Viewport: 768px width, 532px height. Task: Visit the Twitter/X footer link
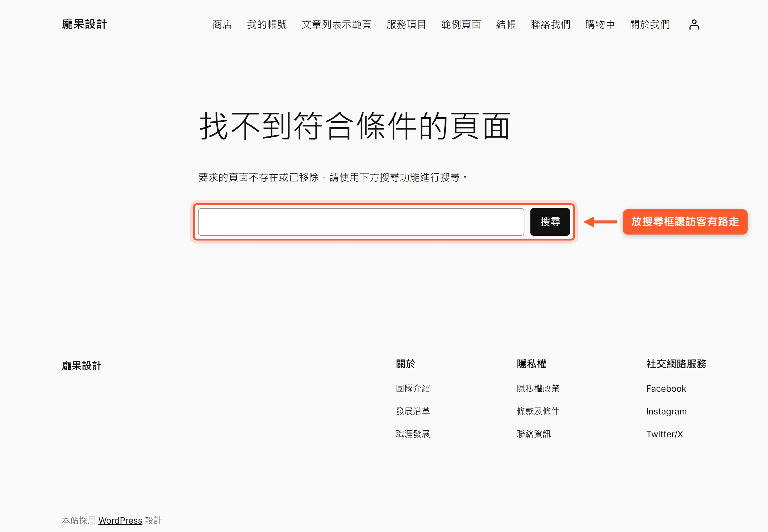click(664, 434)
